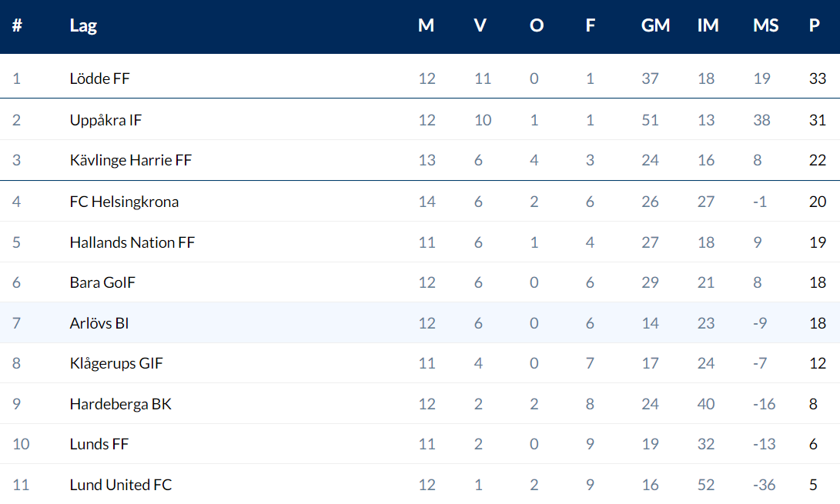Screen dimensions: 840x504
Task: Click Hardeberga BK in standings
Action: pyautogui.click(x=120, y=404)
